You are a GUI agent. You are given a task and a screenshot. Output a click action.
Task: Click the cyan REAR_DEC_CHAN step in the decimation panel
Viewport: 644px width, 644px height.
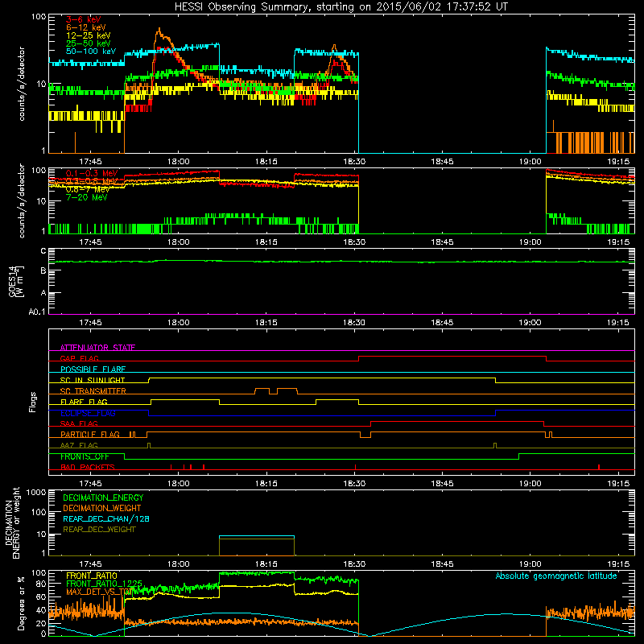[257, 536]
